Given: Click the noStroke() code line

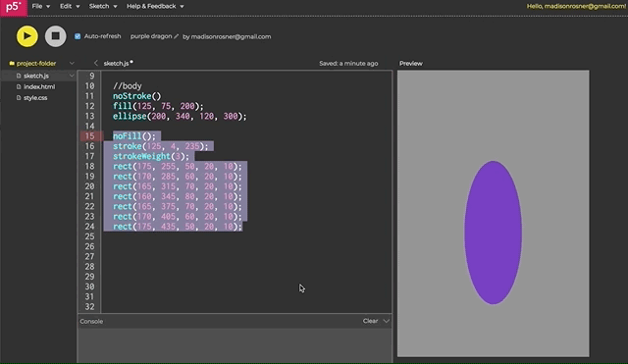Looking at the screenshot, I should point(136,96).
